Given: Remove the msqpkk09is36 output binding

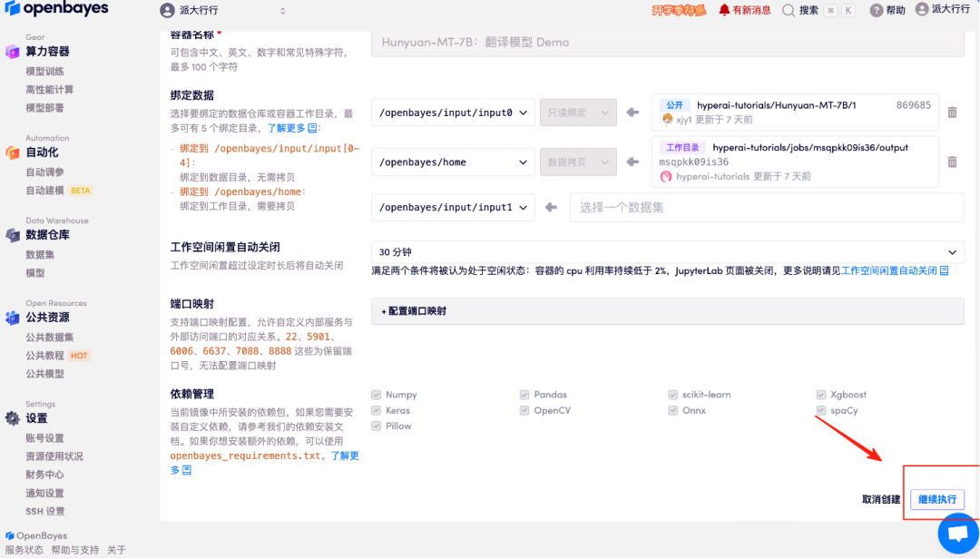Looking at the screenshot, I should pos(952,162).
